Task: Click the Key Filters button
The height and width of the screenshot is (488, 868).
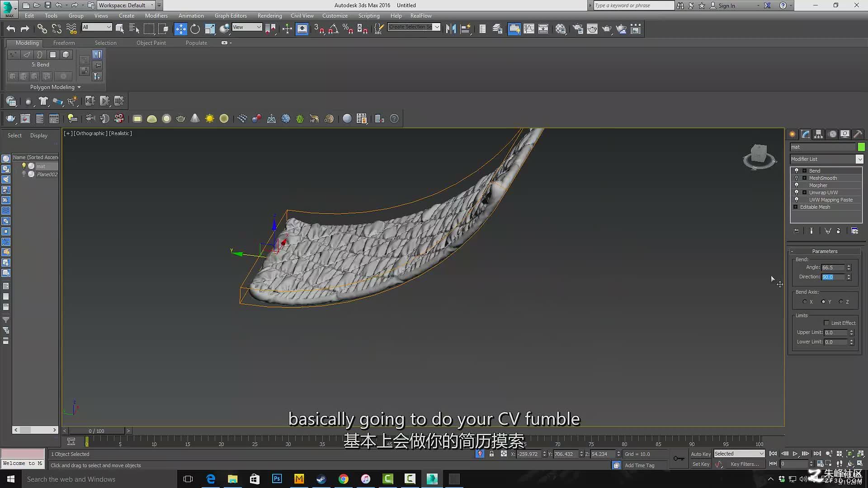Action: pyautogui.click(x=745, y=465)
